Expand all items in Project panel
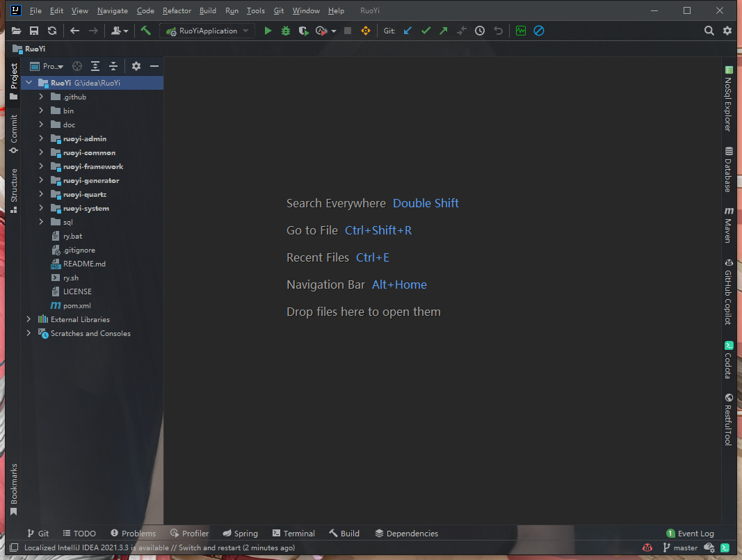Image resolution: width=742 pixels, height=560 pixels. pos(95,66)
